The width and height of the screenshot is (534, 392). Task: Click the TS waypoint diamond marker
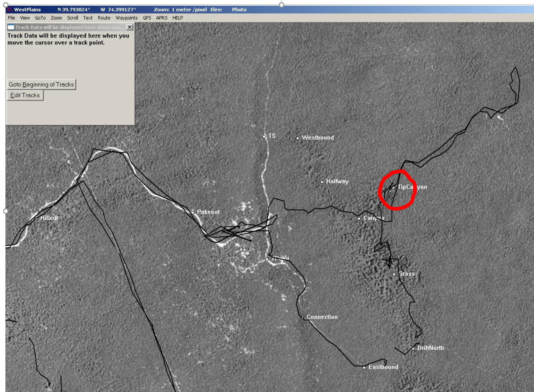264,137
